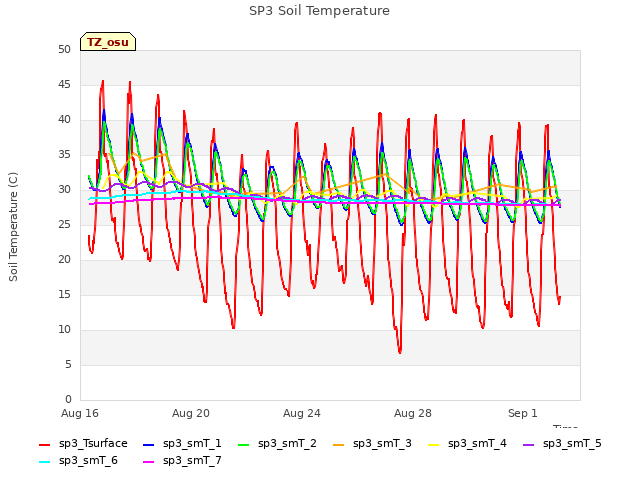Viewport: 640px width, 480px height.
Task: Click the 25 y-axis tick label
Action: pos(64,224)
